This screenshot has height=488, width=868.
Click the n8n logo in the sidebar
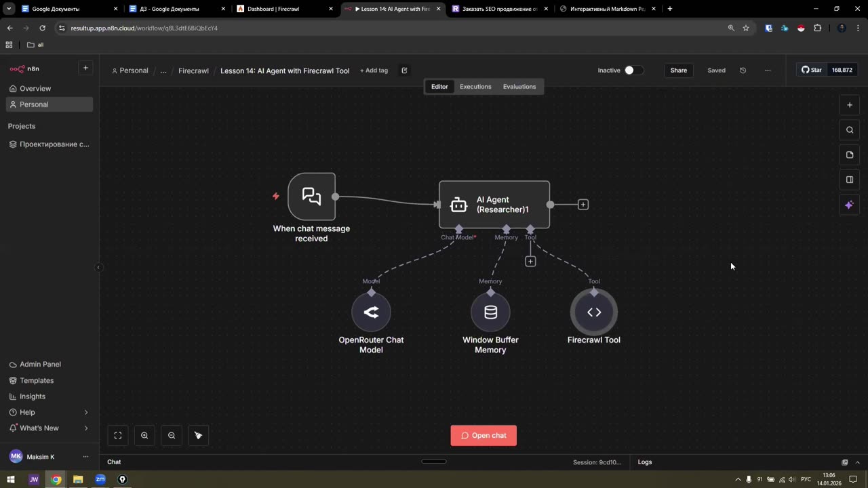tap(24, 68)
